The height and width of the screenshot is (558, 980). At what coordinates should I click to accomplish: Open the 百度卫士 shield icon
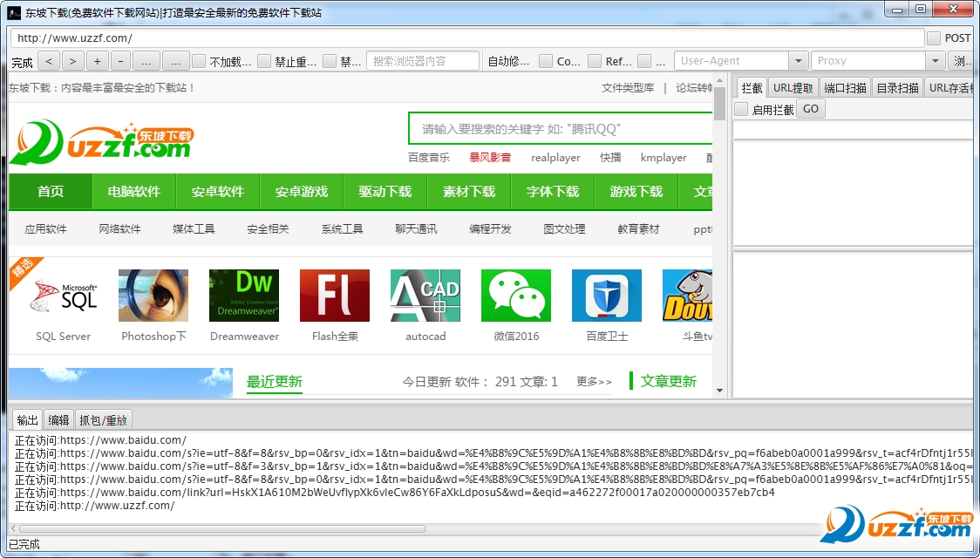(x=606, y=296)
